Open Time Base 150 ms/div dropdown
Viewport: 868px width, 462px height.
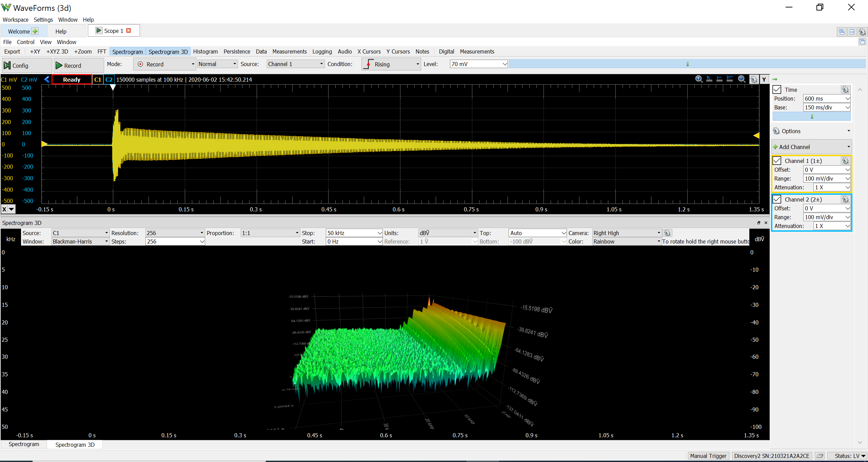tap(827, 107)
